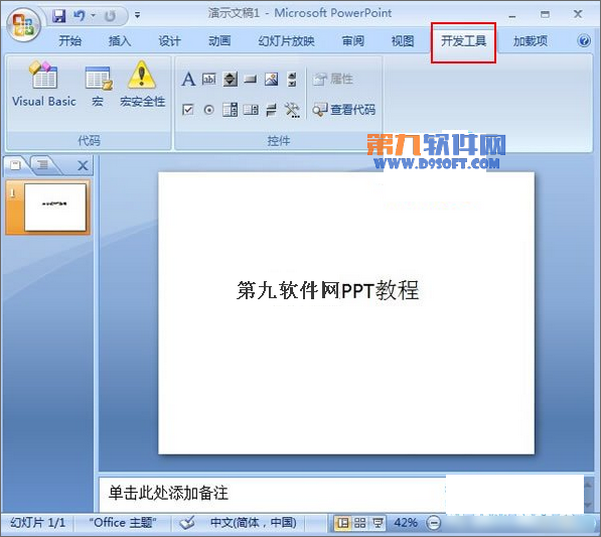
Task: Open the Office button menu
Action: [x=24, y=24]
